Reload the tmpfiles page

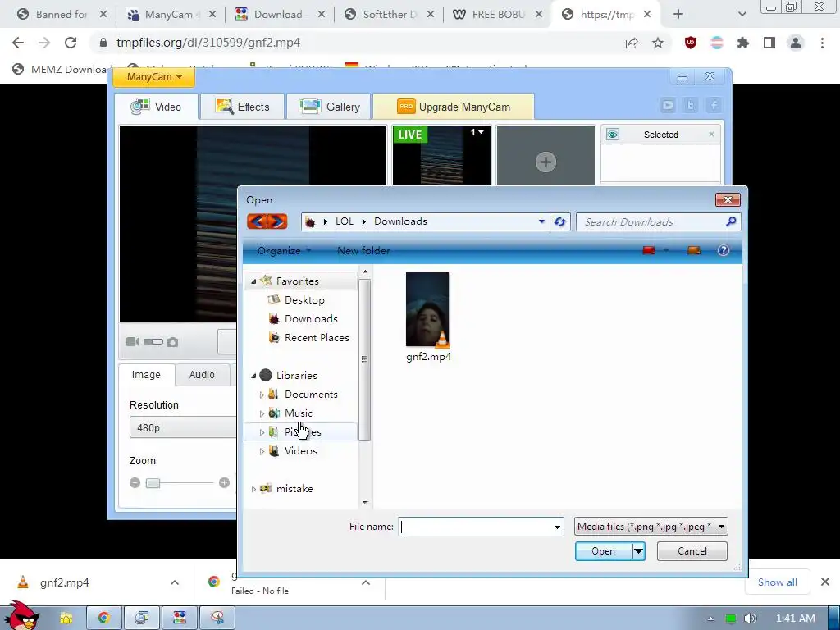pos(71,43)
